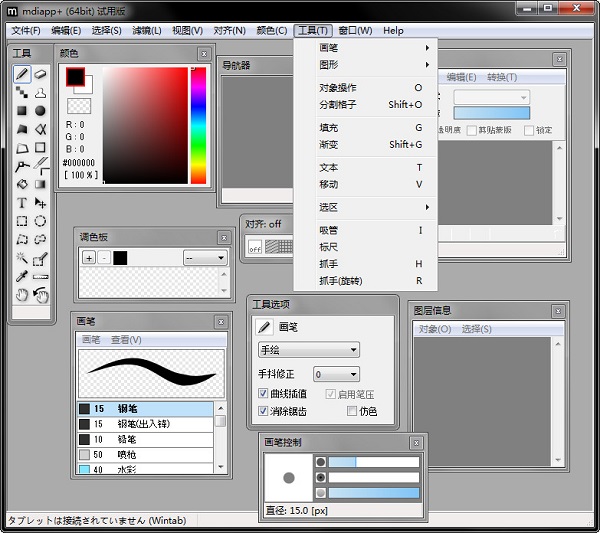Select the pen brush tool in toolbox
Viewport: 600px width, 533px height.
(x=22, y=73)
